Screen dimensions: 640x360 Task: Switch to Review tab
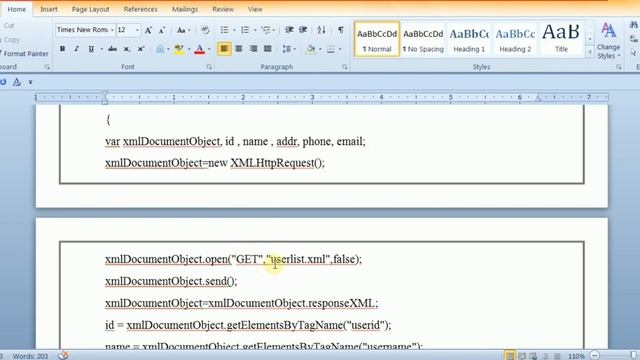223,9
